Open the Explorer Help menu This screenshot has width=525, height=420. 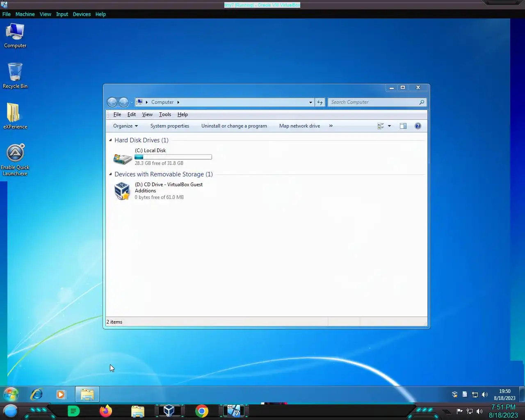[x=183, y=114]
